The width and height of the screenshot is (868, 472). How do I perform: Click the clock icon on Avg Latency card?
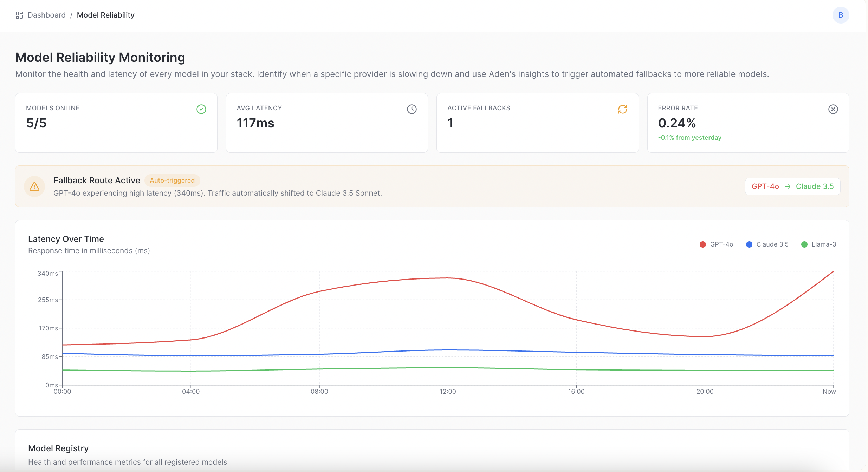412,109
